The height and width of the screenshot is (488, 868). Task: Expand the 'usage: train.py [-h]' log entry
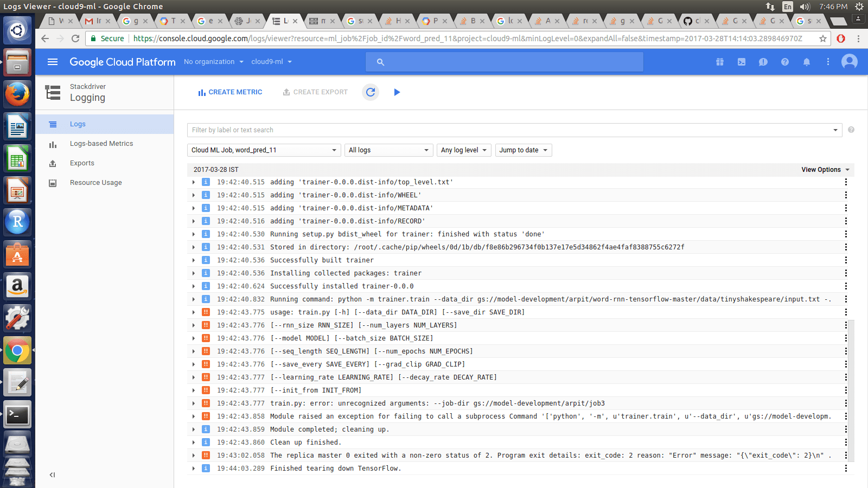pos(194,312)
